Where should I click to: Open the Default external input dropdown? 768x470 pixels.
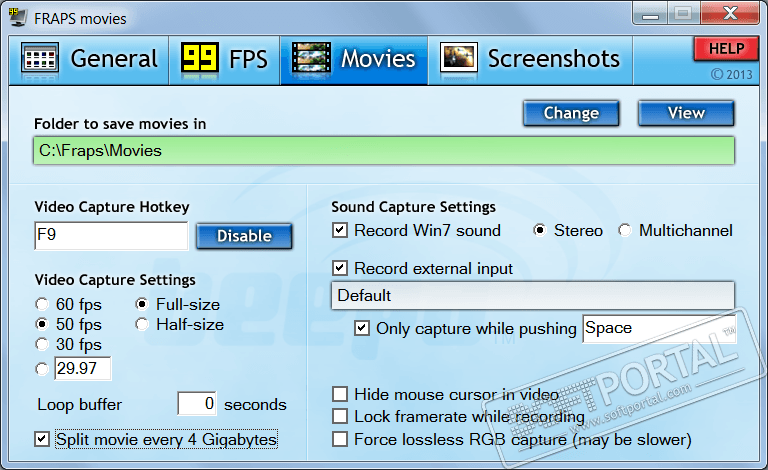(533, 296)
